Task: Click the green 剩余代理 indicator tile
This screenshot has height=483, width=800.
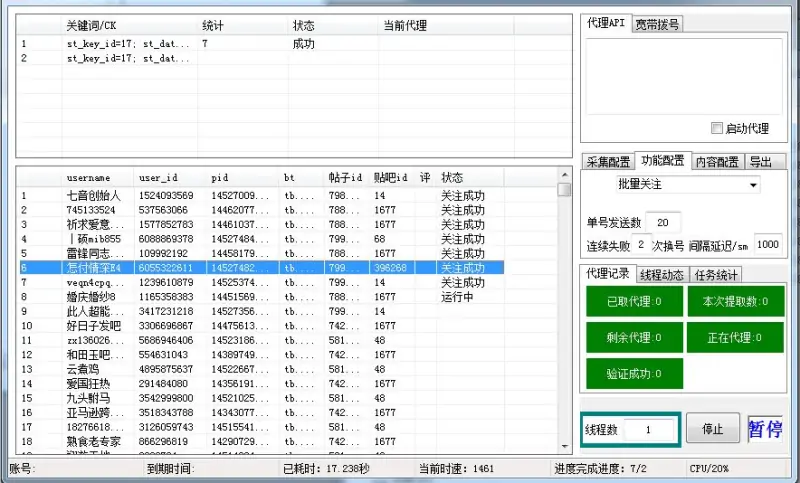Action: pyautogui.click(x=630, y=337)
